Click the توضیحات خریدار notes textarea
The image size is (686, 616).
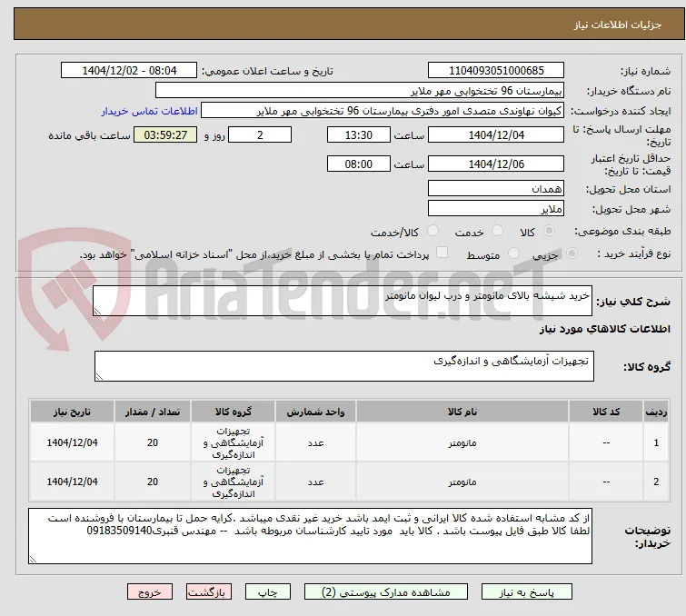point(310,536)
